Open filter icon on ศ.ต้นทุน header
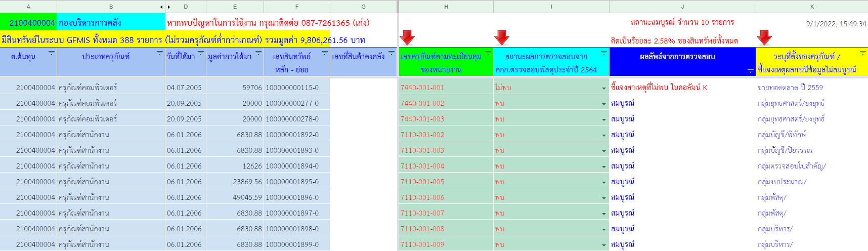This screenshot has height=251, width=868. 51,53
